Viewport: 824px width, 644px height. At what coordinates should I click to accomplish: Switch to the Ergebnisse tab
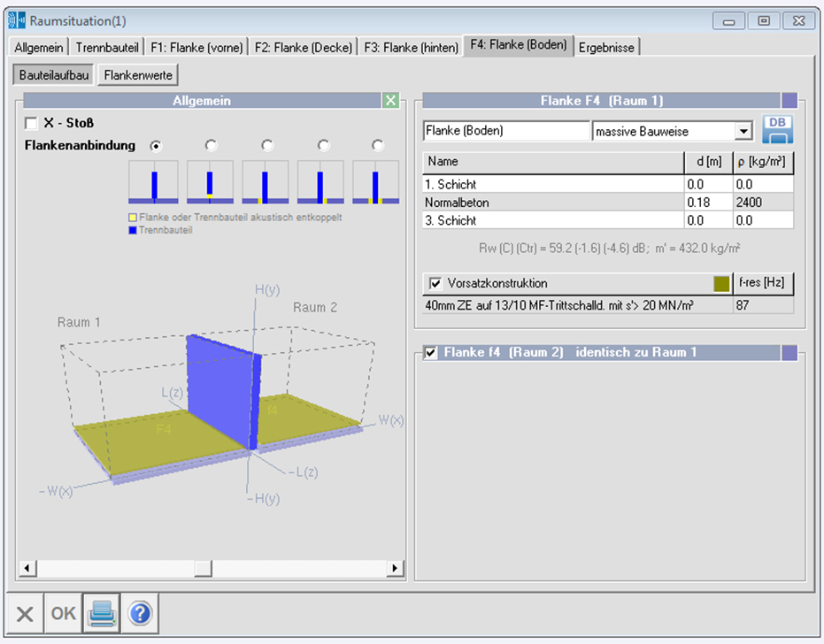pos(606,47)
